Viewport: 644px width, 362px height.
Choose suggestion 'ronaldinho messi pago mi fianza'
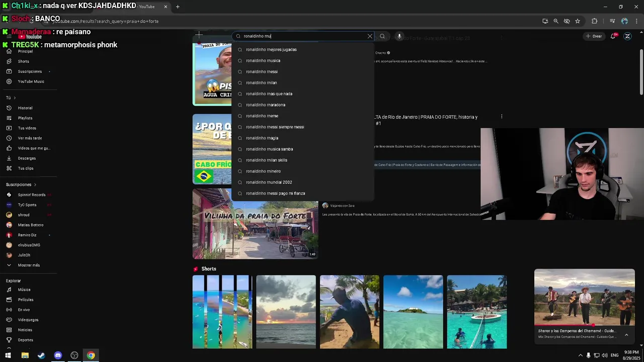click(302, 194)
